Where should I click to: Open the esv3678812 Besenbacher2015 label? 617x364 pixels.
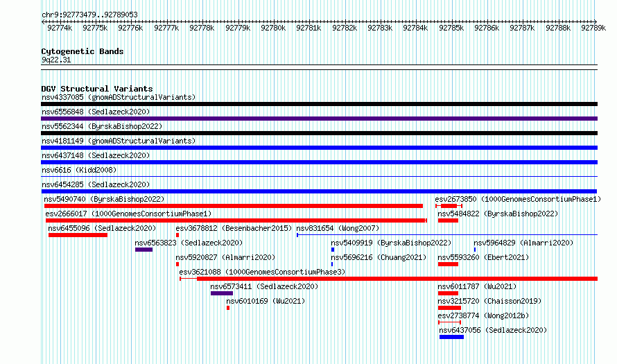click(234, 228)
